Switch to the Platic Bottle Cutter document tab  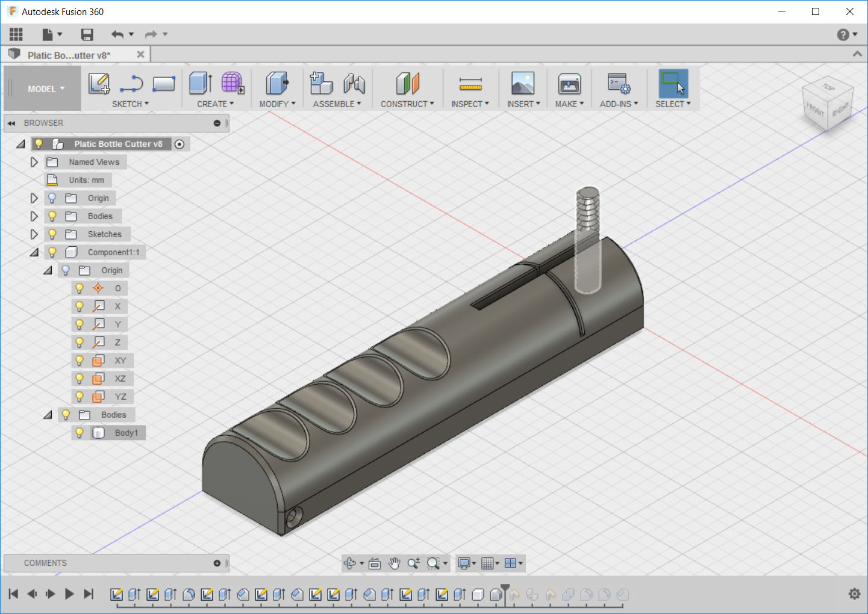coord(69,54)
